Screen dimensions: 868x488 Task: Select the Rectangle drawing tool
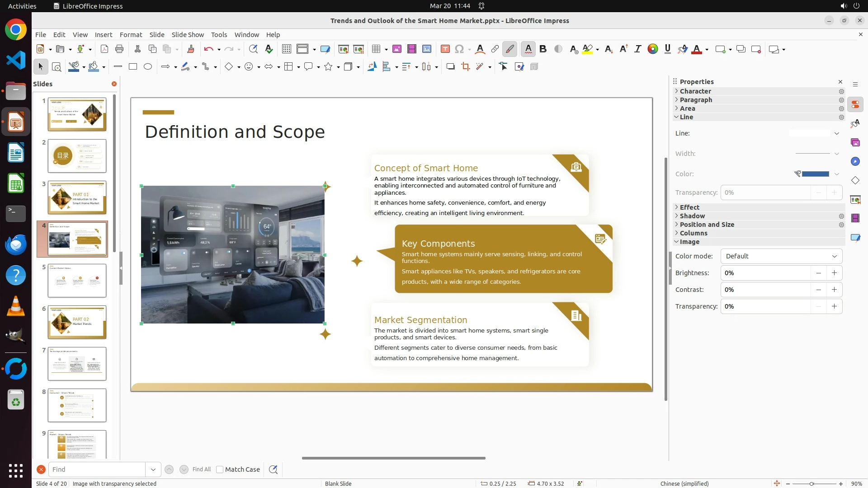point(132,67)
